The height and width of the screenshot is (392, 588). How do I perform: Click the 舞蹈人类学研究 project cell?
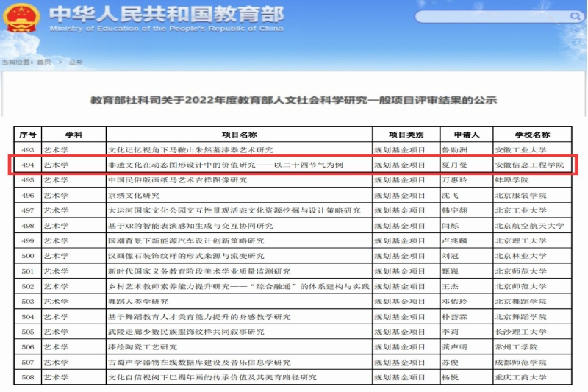coord(139,302)
